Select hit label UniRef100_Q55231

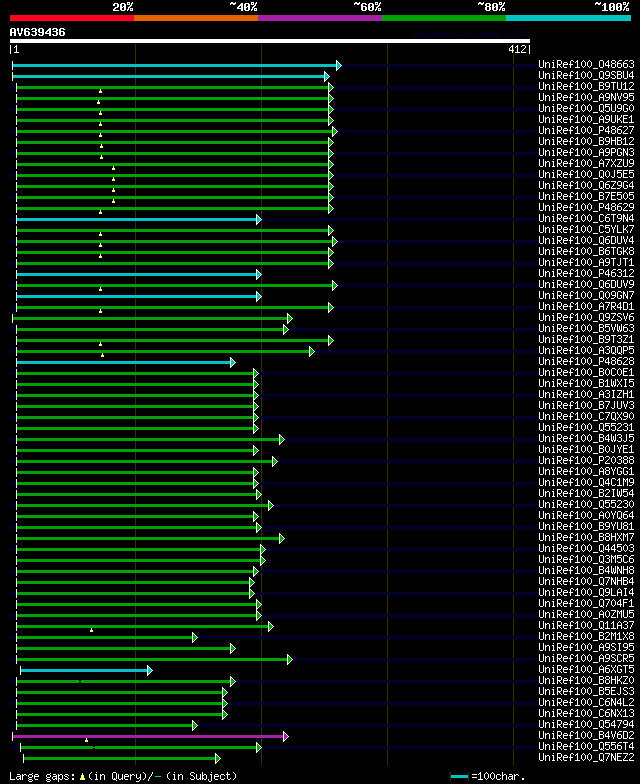[586, 427]
